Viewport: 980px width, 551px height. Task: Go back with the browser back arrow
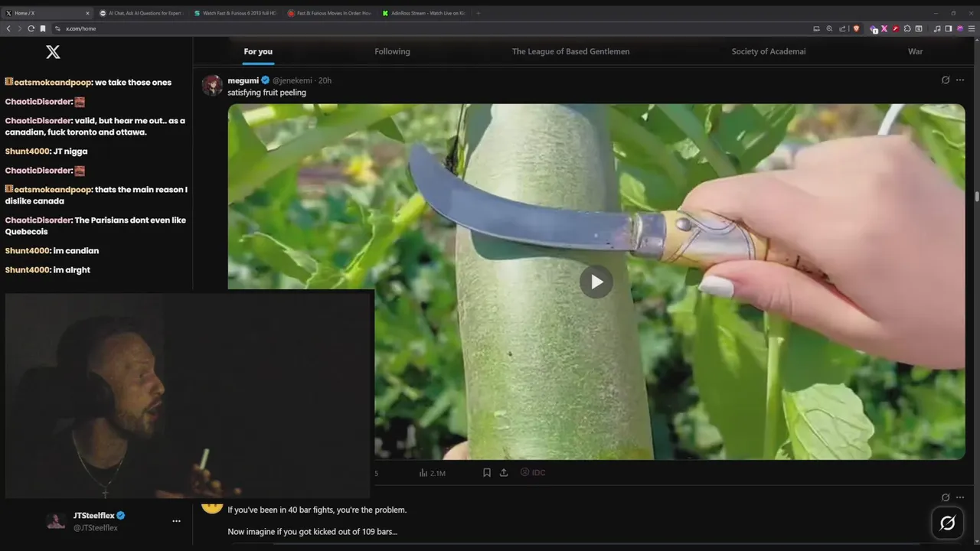tap(8, 28)
